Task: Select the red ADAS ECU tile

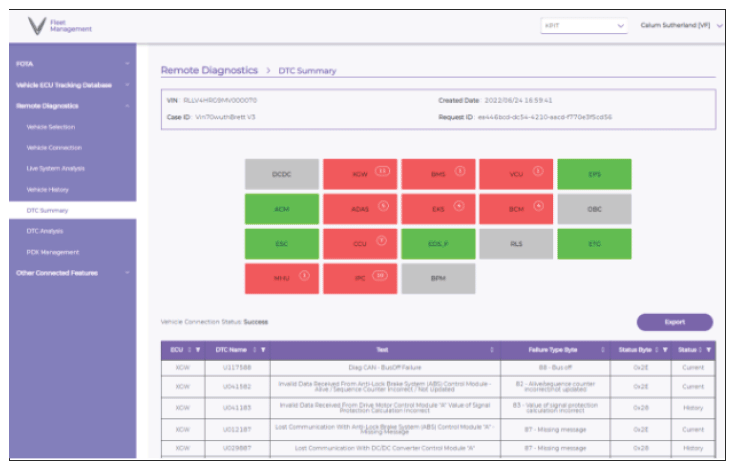Action: (359, 208)
